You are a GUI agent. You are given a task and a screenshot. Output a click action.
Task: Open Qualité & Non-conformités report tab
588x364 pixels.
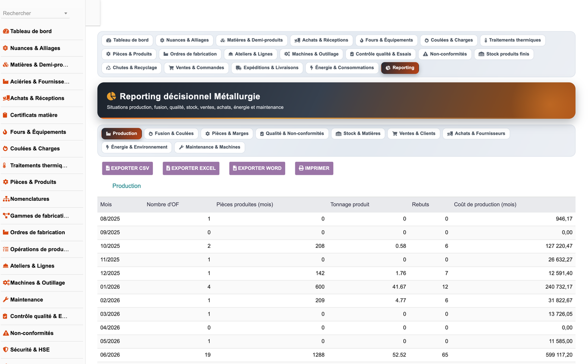[x=292, y=133]
